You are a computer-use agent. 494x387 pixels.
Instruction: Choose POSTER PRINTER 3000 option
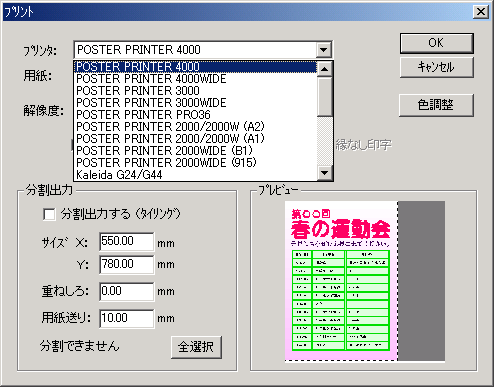pyautogui.click(x=195, y=91)
